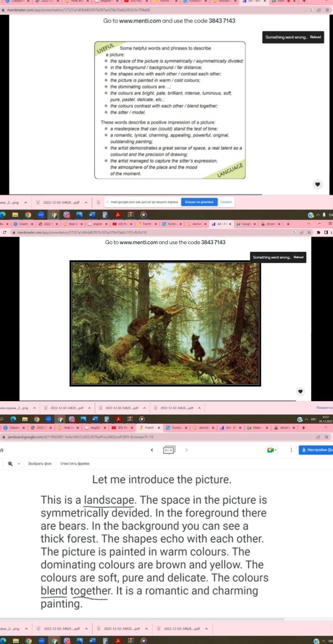Click the 'Выбрать фон' button
This screenshot has height=644, width=333.
coord(40,464)
